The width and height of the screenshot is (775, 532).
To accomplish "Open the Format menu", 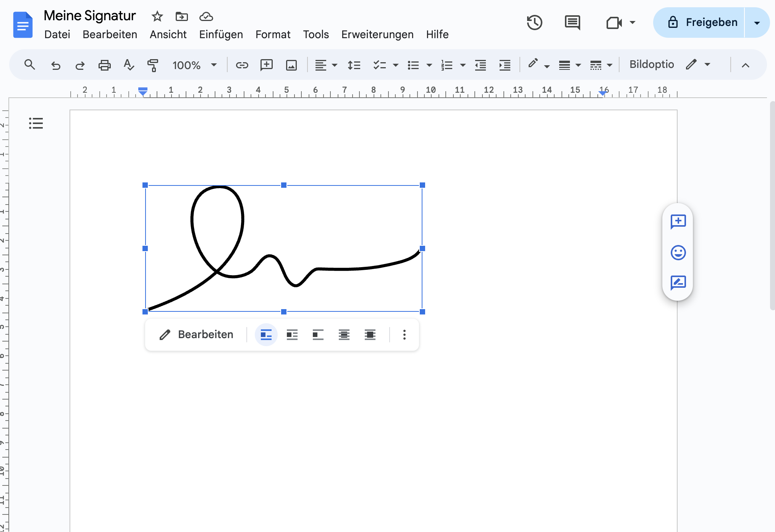I will [x=273, y=34].
